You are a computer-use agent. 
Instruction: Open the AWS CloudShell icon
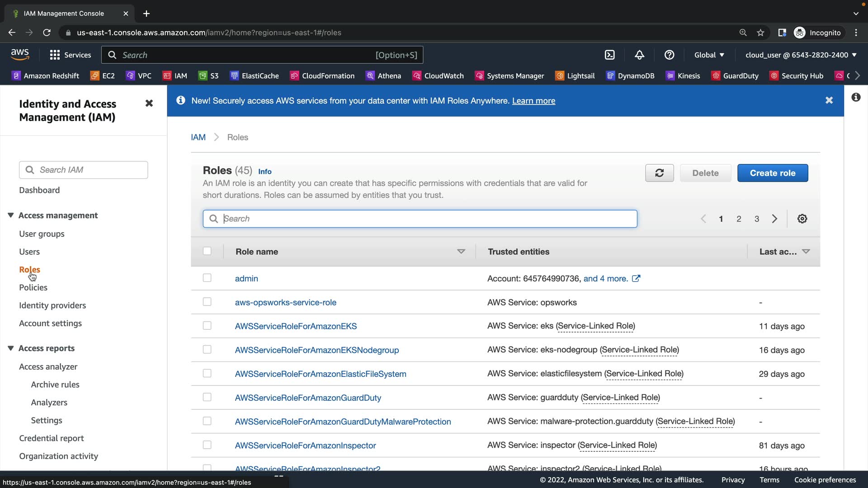coord(609,55)
